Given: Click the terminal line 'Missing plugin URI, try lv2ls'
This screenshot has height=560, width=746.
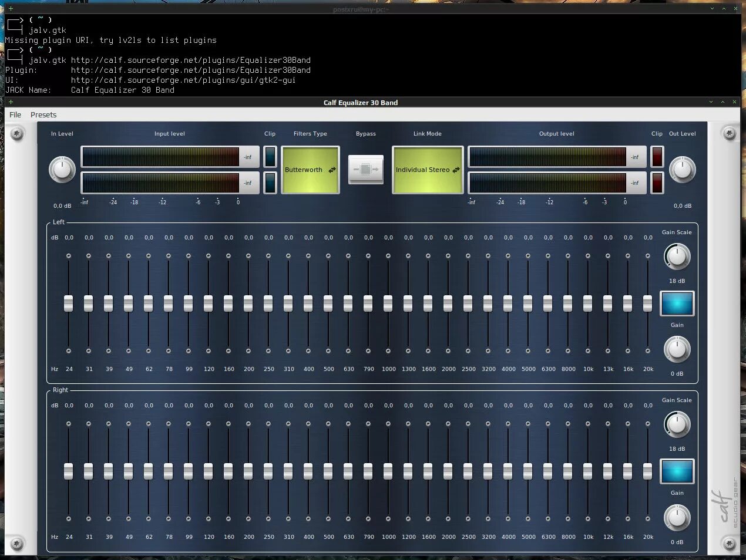Looking at the screenshot, I should tap(110, 40).
